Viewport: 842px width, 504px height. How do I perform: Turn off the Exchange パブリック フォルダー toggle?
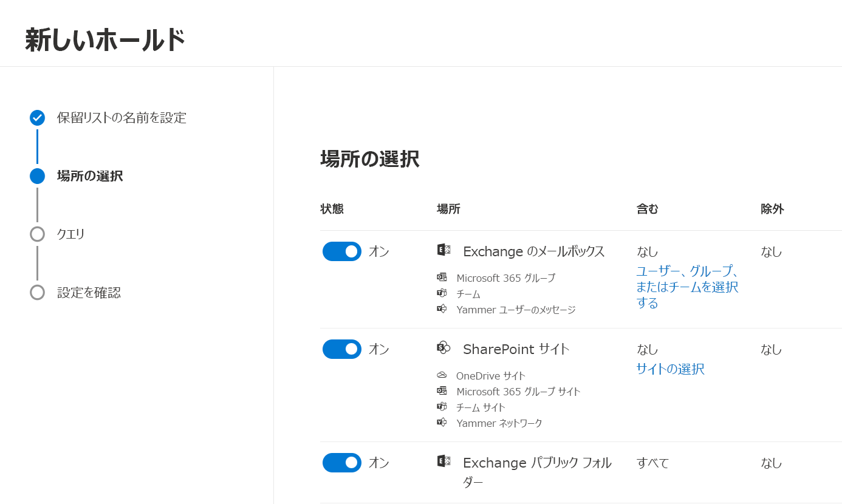(342, 463)
